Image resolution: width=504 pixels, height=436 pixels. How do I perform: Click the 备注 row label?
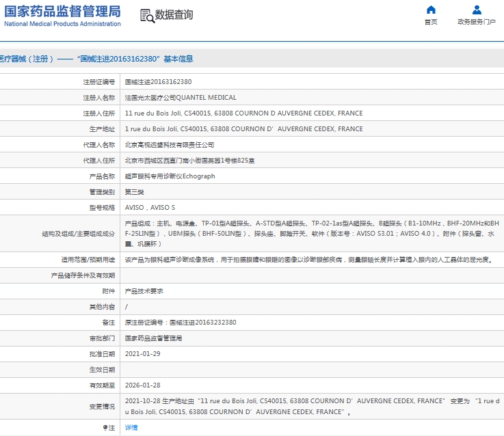pyautogui.click(x=109, y=323)
